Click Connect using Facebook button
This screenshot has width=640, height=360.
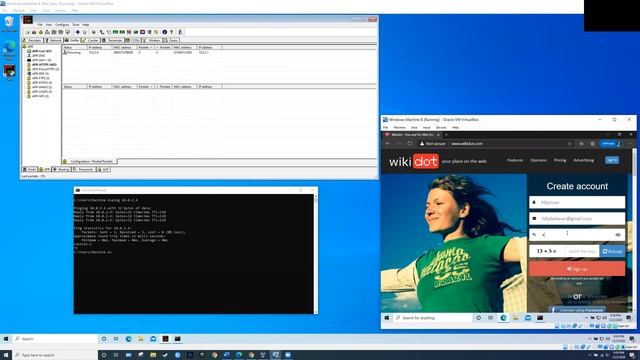(x=577, y=310)
